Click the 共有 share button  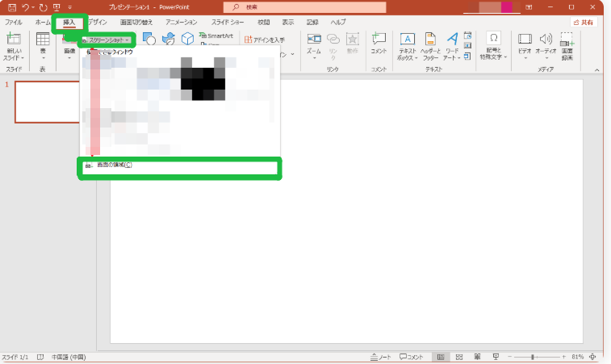(x=584, y=23)
